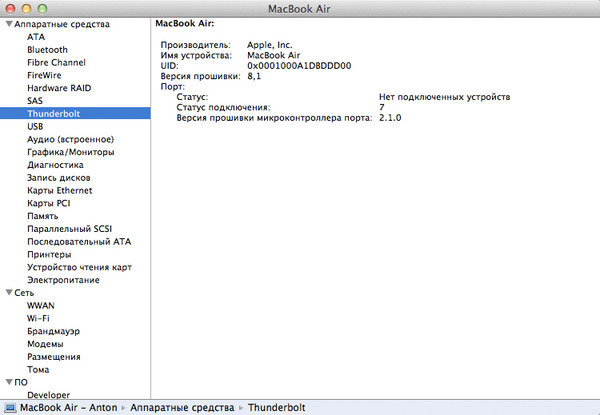600x415 pixels.
Task: Click the Аппаратные средства sidebar heading
Action: point(62,24)
